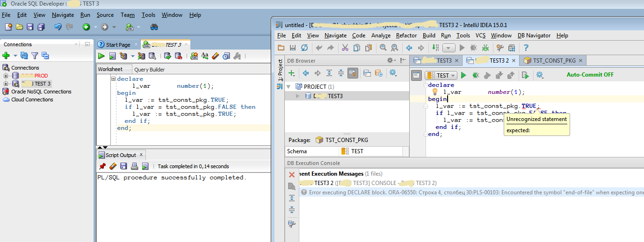
Task: Open Help question mark icon in IntelliJ toolbar
Action: click(526, 48)
